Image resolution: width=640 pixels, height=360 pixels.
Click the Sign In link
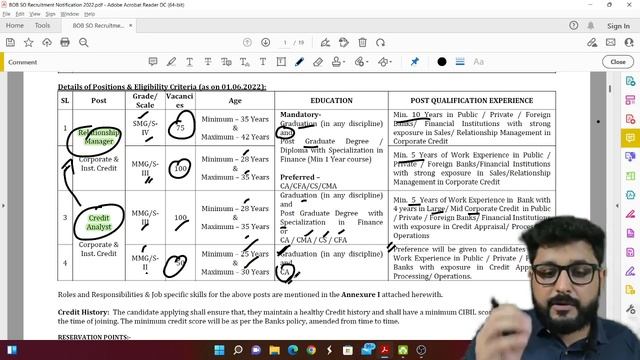point(618,26)
